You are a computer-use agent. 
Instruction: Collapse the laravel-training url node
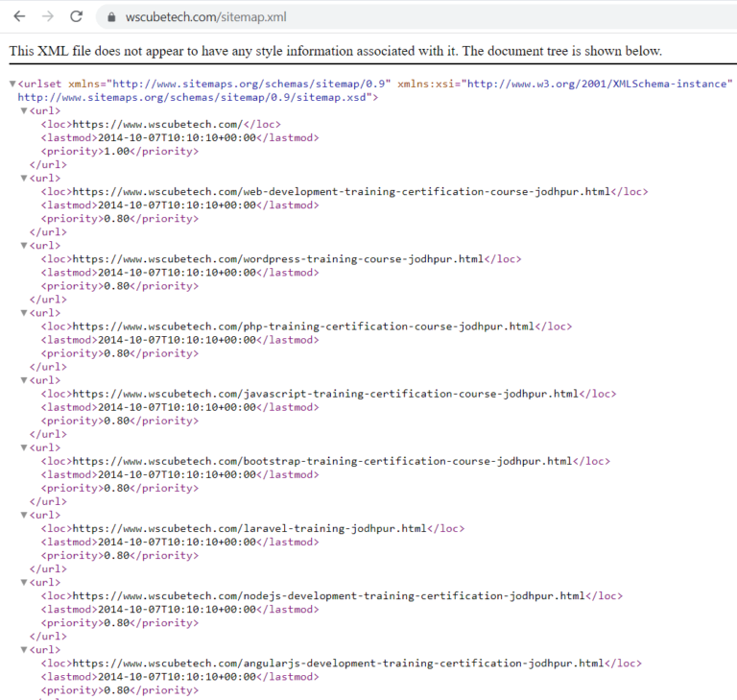[x=25, y=515]
